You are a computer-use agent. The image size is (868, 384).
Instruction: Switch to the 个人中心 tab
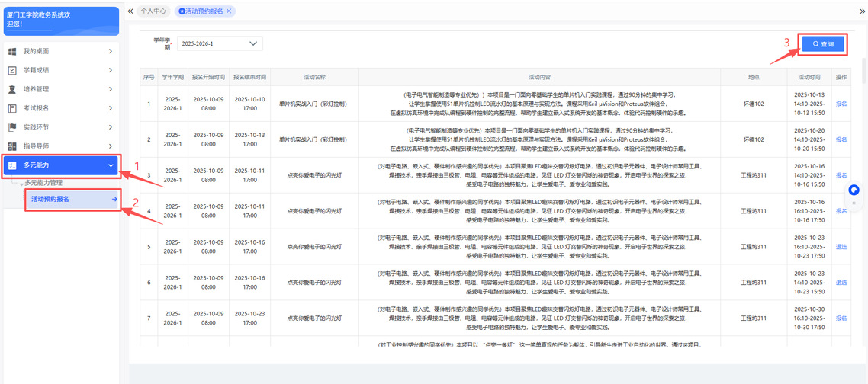click(153, 11)
